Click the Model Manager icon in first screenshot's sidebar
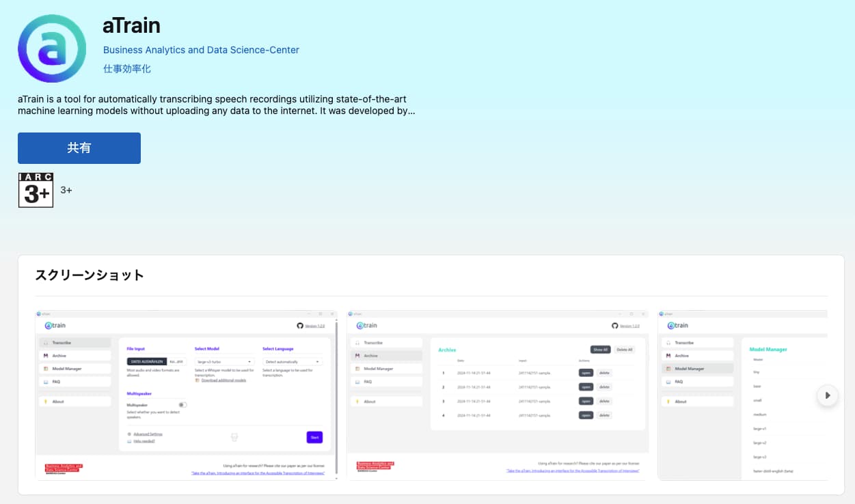The height and width of the screenshot is (504, 855). pyautogui.click(x=46, y=369)
